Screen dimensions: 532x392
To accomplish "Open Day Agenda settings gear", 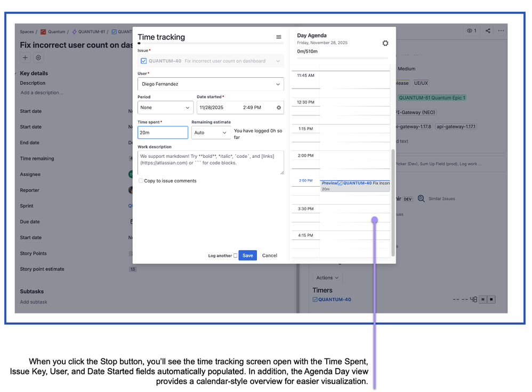I will 385,43.
